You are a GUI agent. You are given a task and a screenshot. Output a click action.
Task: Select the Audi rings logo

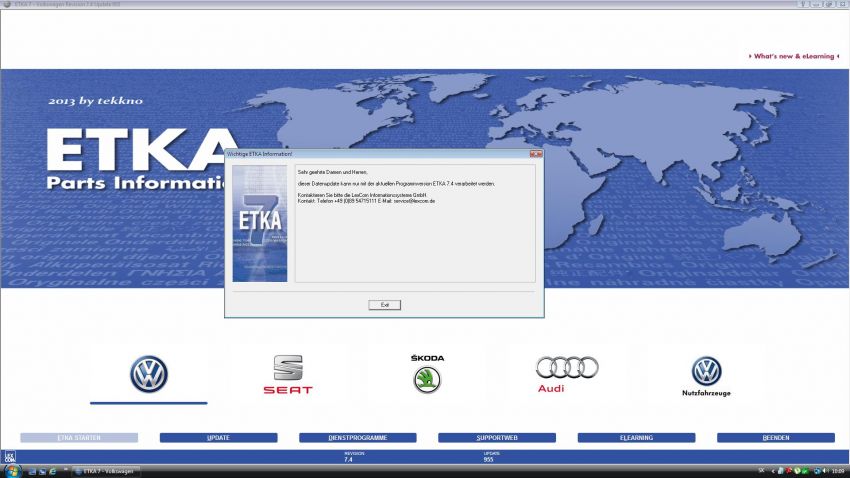(567, 373)
